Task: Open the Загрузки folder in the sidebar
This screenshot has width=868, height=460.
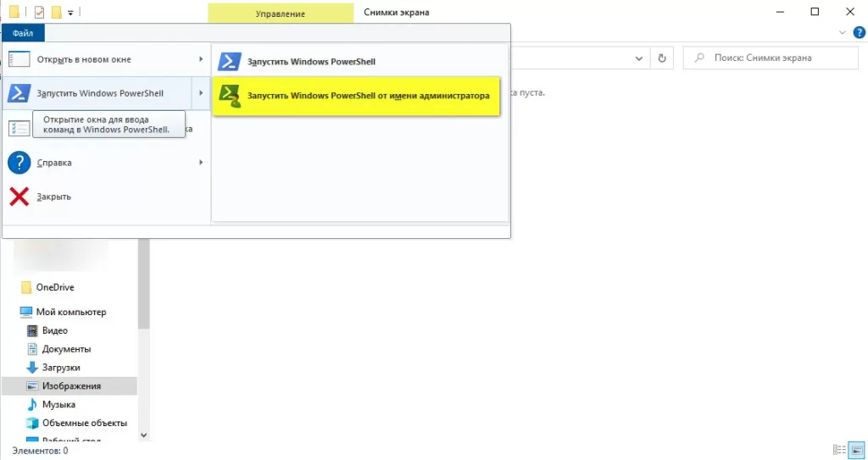Action: pos(61,368)
